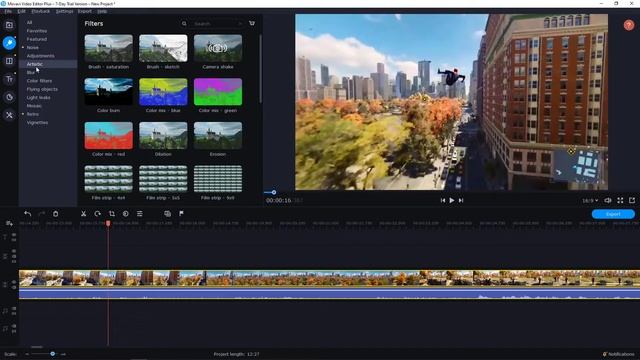This screenshot has height=360, width=640.
Task: Select the Color mix - blue thumbnail
Action: [x=163, y=92]
